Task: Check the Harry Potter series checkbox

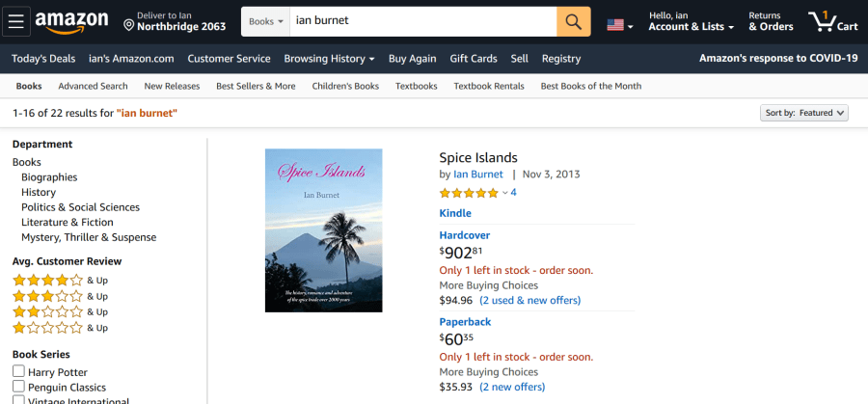Action: tap(18, 372)
